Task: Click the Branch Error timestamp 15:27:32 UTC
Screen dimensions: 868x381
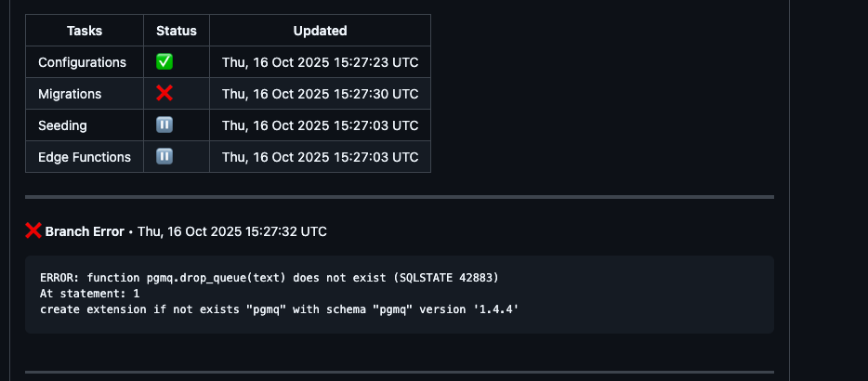Action: [232, 231]
